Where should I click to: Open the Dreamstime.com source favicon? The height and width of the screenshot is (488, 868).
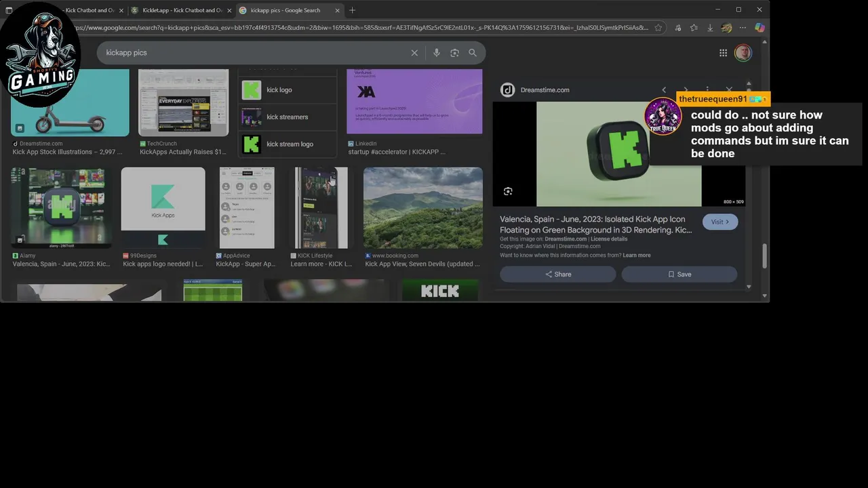pyautogui.click(x=507, y=89)
